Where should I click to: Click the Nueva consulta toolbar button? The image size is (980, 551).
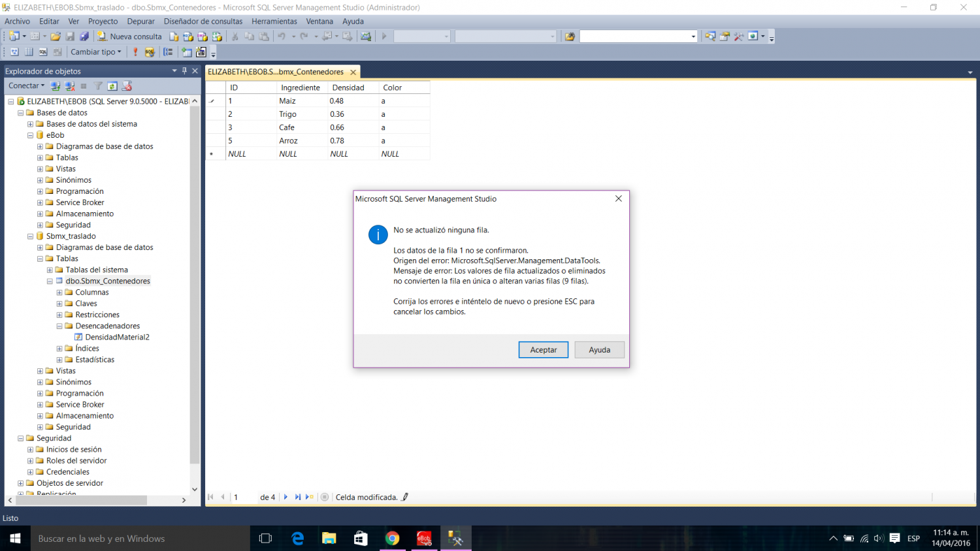[x=129, y=37]
